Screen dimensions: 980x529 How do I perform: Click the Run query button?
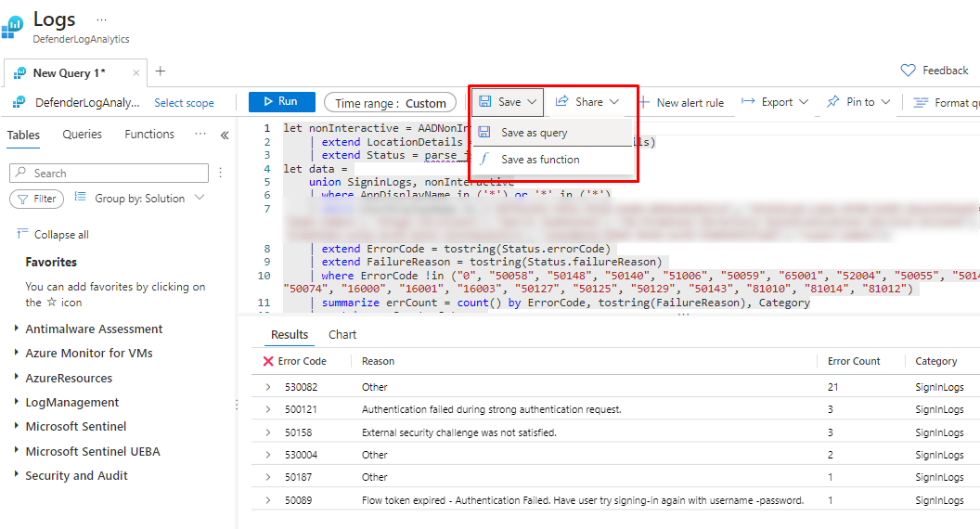[278, 102]
